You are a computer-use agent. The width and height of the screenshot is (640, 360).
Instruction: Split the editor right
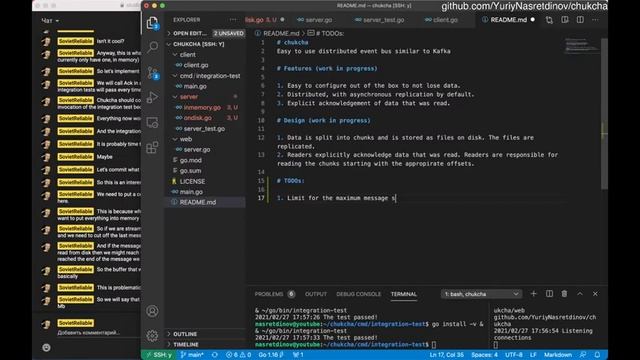pyautogui.click(x=580, y=20)
